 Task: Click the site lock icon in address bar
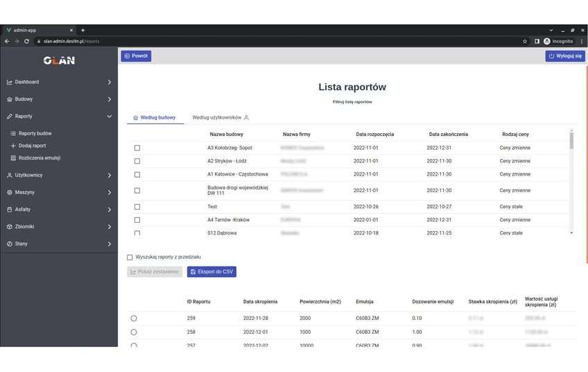coord(39,41)
